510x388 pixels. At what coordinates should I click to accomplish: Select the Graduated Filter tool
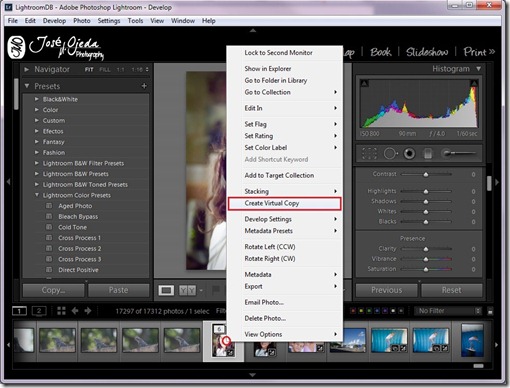[428, 154]
